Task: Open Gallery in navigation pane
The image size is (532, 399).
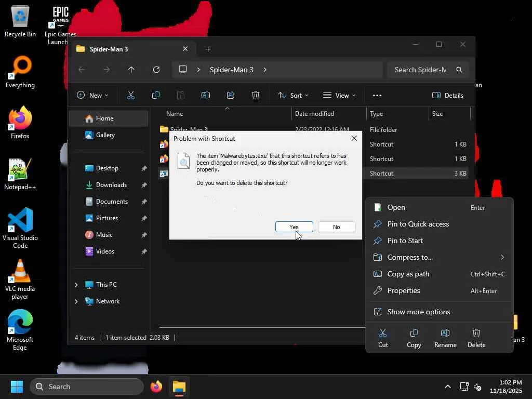Action: click(x=109, y=135)
